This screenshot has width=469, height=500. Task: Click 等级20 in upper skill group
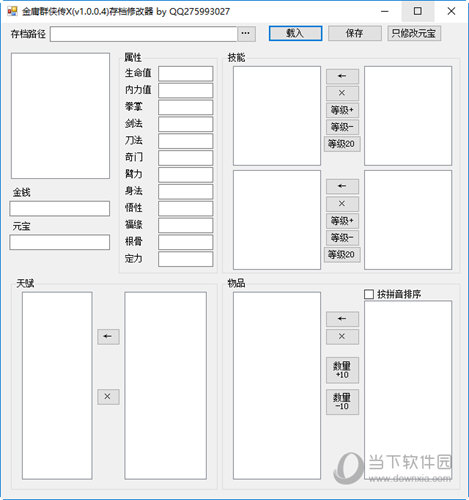(x=342, y=144)
